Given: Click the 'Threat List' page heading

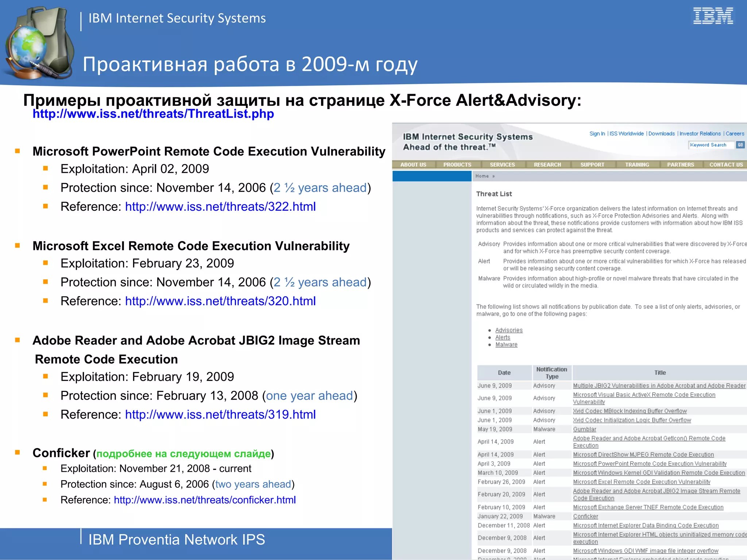Looking at the screenshot, I should 494,194.
